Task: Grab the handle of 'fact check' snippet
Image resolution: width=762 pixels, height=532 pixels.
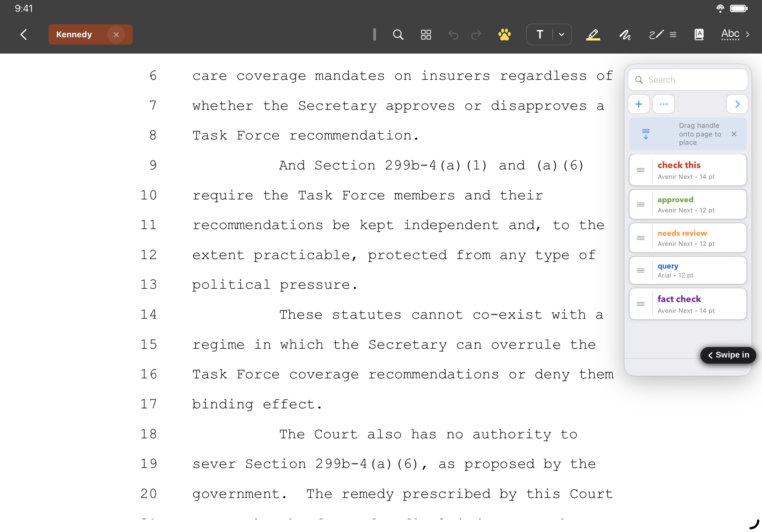Action: pos(640,304)
